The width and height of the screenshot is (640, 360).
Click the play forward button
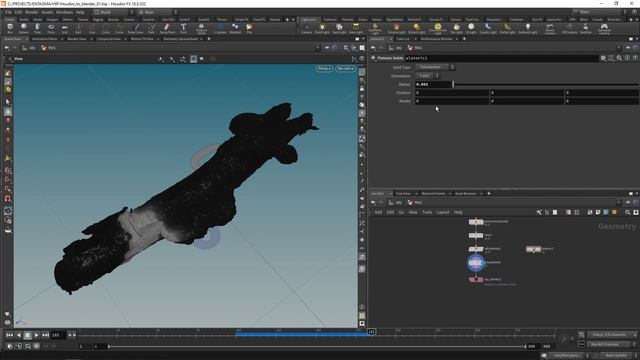click(x=36, y=335)
